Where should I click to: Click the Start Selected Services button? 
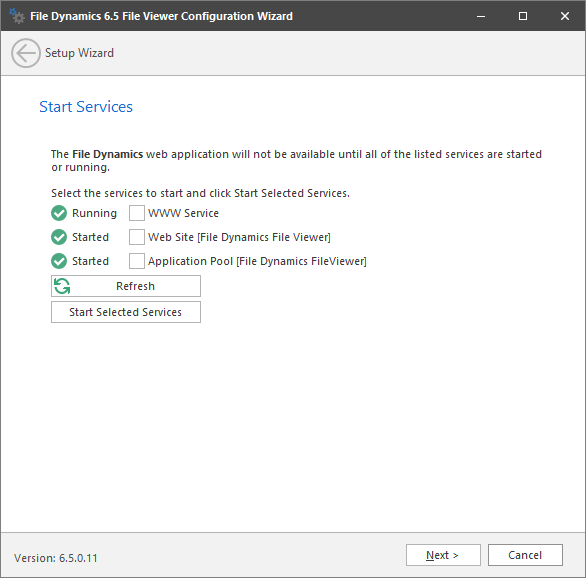[x=126, y=312]
